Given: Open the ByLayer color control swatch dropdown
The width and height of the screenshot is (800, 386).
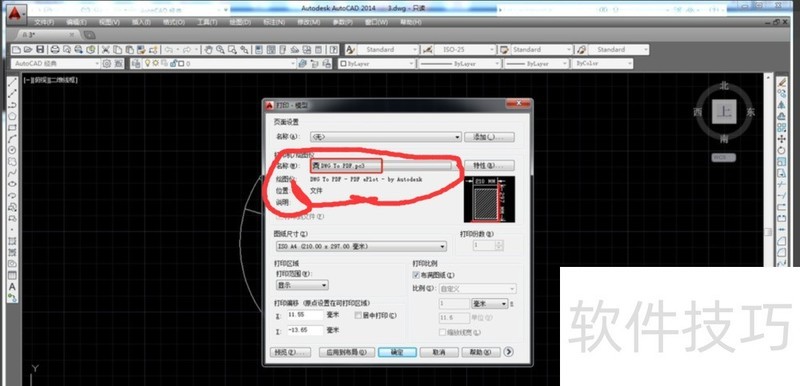Looking at the screenshot, I should (377, 64).
